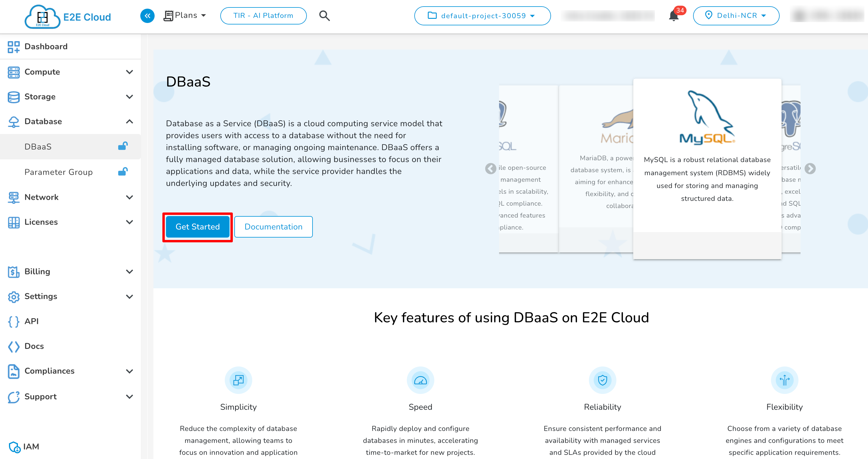Click the E2E Cloud logo

pos(68,16)
